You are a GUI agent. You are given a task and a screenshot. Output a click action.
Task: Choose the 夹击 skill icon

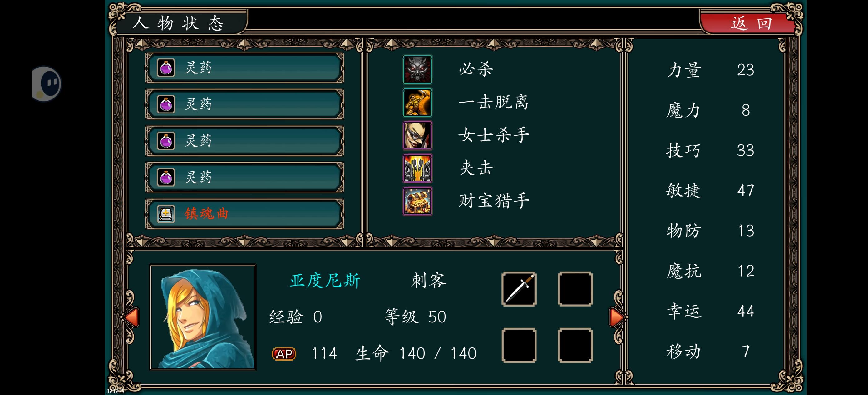tap(417, 168)
